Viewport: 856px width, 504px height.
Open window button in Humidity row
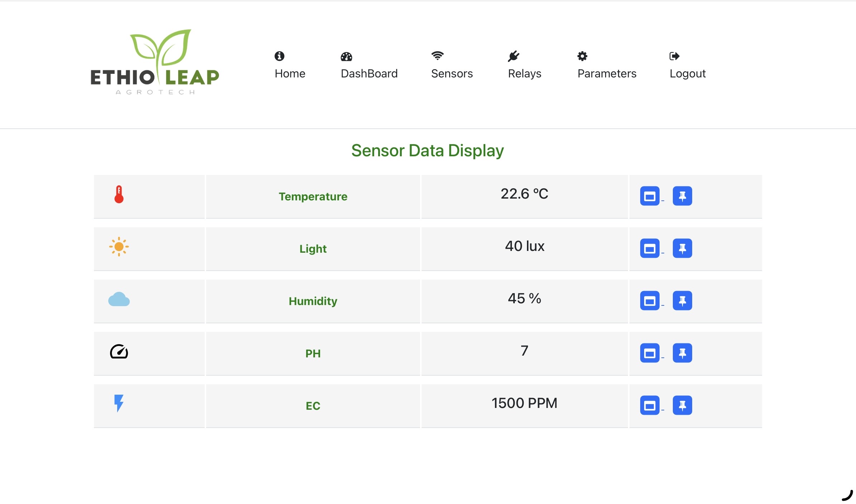[x=650, y=300]
